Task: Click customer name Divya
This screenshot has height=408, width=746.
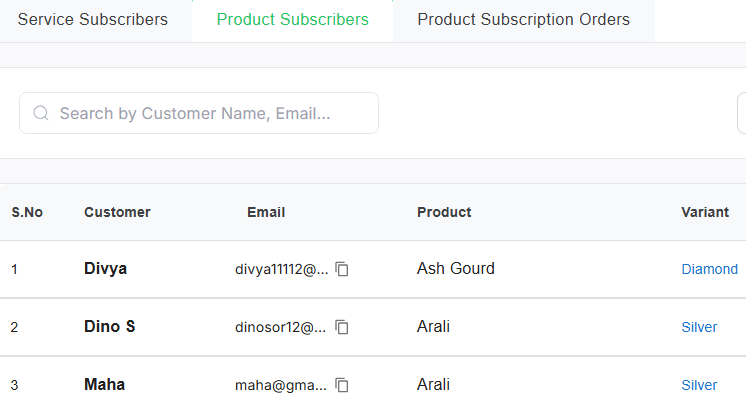Action: [105, 269]
